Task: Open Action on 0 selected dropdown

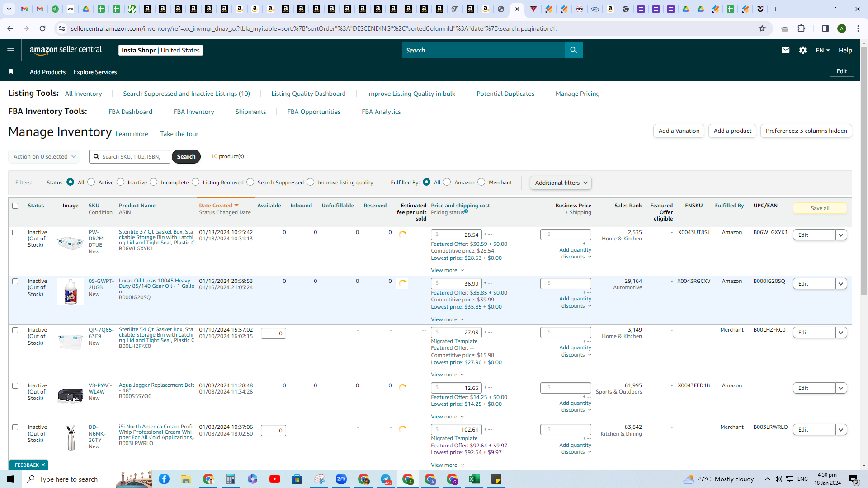Action: click(44, 157)
